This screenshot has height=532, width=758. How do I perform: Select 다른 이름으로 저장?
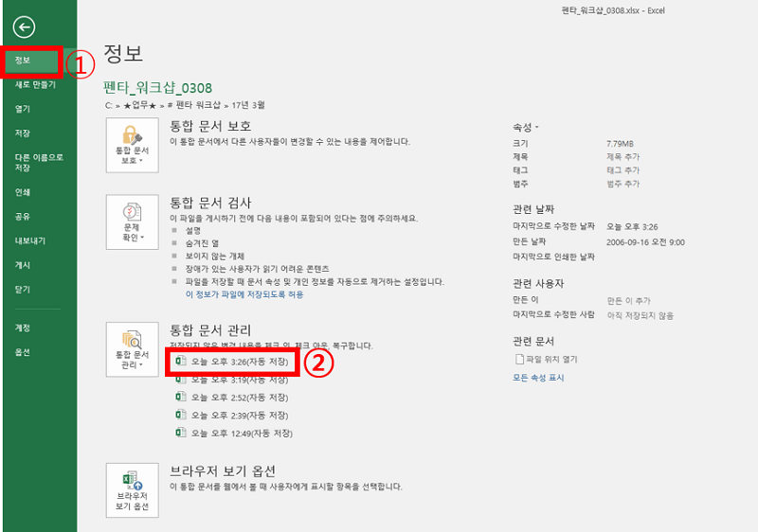click(39, 162)
